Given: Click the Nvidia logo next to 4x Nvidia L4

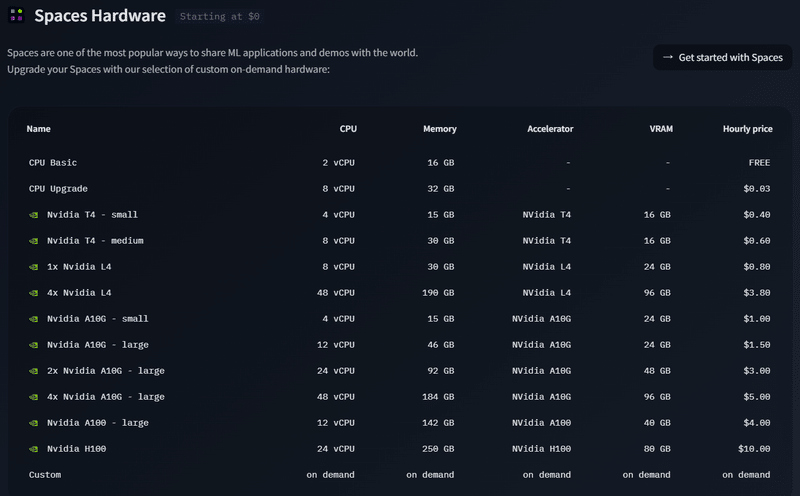Looking at the screenshot, I should [33, 293].
